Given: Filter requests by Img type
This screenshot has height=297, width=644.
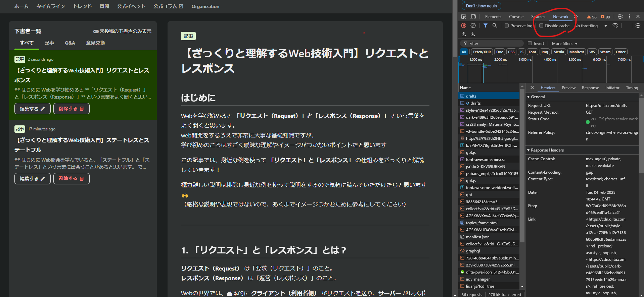Looking at the screenshot, I should [x=545, y=52].
